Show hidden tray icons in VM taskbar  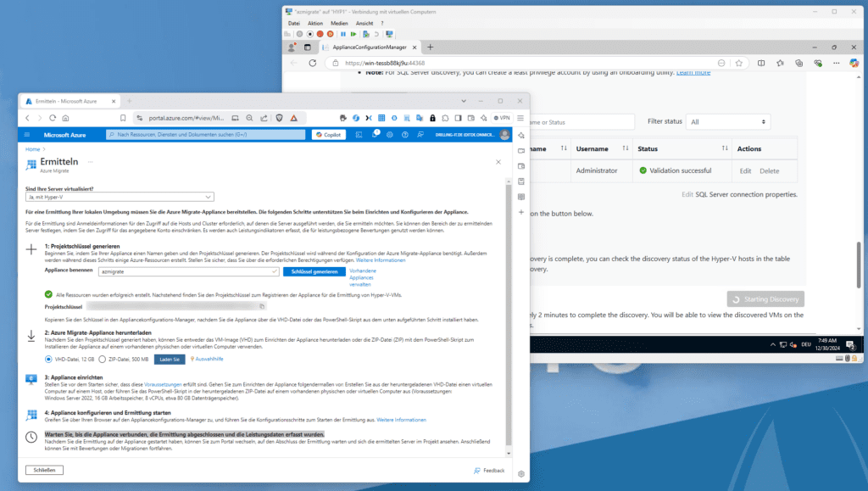coord(773,345)
